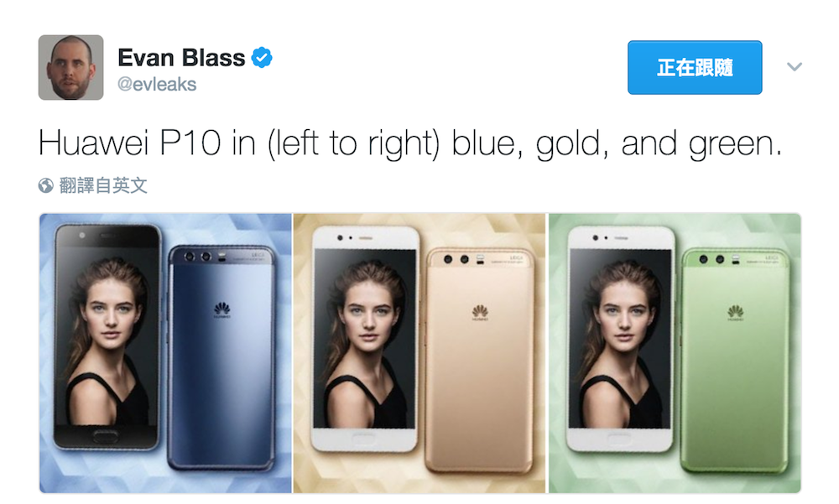Click the home button in gold photo
The height and width of the screenshot is (504, 839).
(x=363, y=439)
